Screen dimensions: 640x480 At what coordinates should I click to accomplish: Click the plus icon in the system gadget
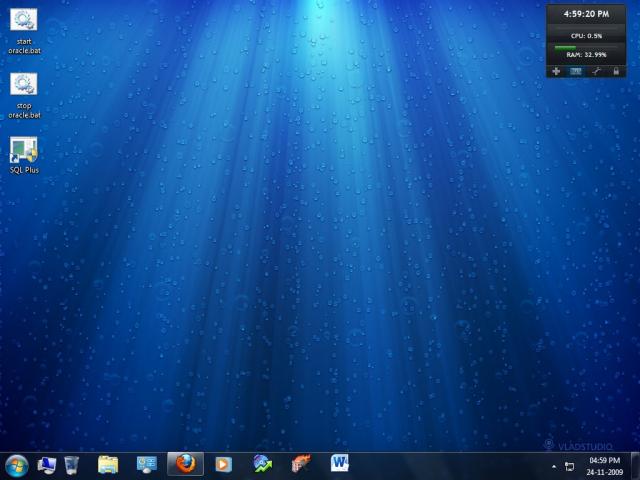tap(556, 71)
